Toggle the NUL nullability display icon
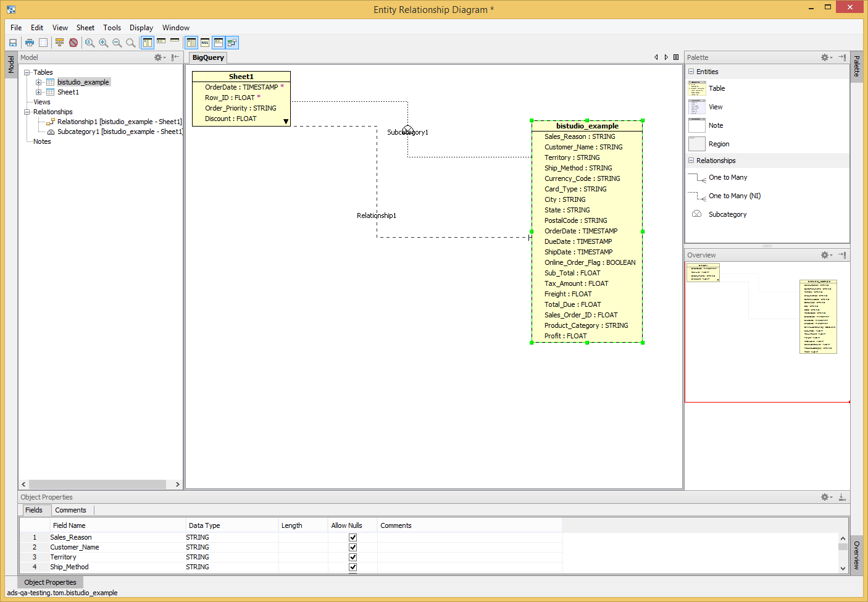The width and height of the screenshot is (868, 602). pyautogui.click(x=205, y=43)
